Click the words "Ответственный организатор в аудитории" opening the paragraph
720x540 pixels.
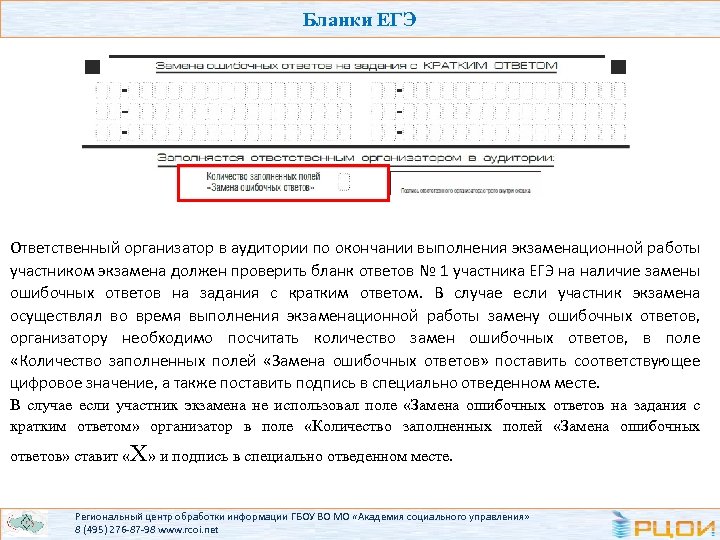coord(159,248)
